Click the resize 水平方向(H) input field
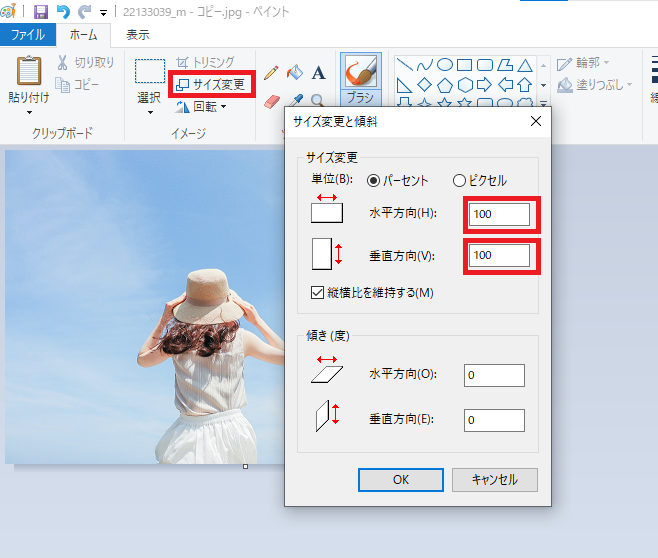 pyautogui.click(x=499, y=214)
